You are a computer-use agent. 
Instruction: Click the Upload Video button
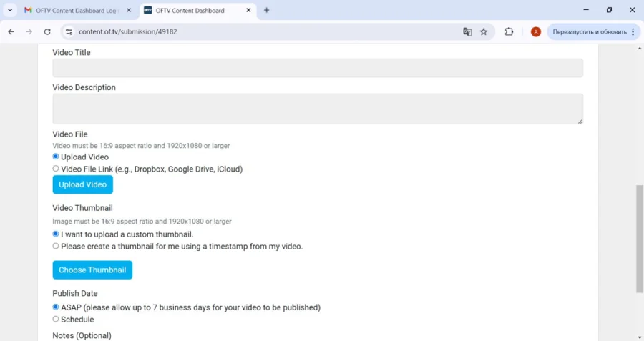click(x=82, y=184)
